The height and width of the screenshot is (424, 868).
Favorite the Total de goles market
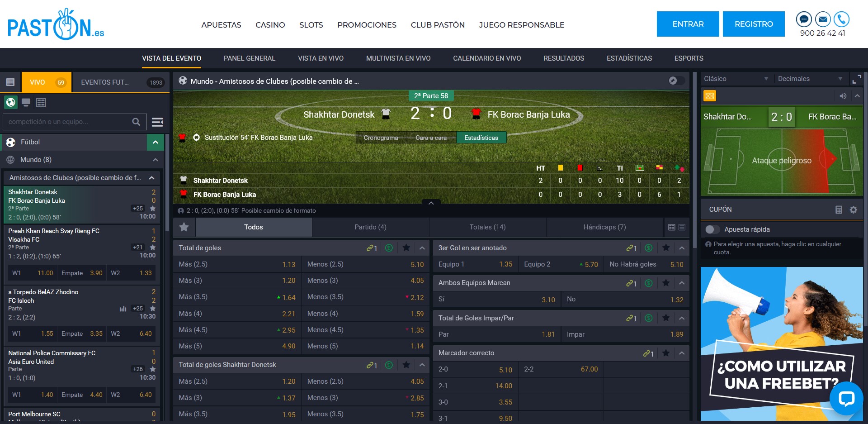[406, 248]
